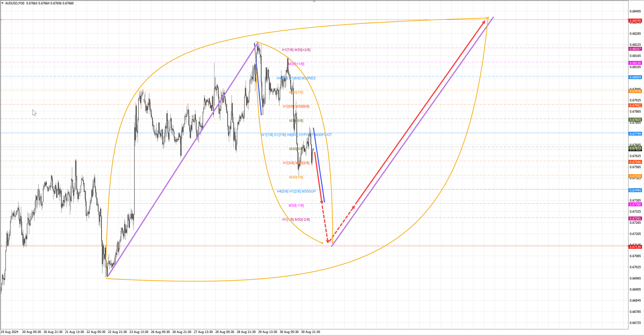Click the AUDUSD,M30 chart title text
The image size is (644, 335).
coord(15,3)
